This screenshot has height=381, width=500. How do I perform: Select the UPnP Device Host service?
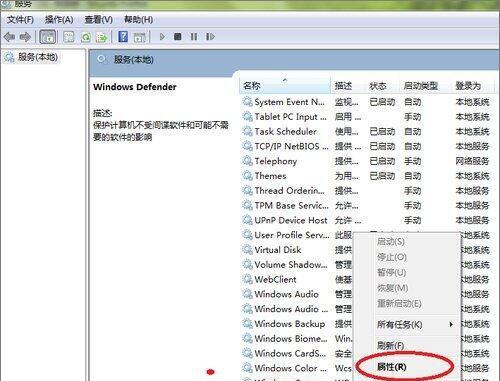point(367,220)
